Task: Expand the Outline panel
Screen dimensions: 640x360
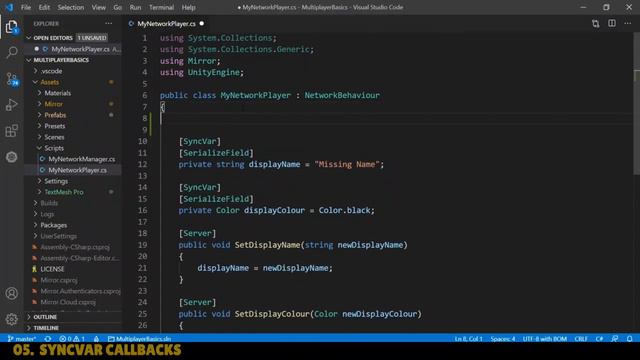Action: click(x=45, y=317)
